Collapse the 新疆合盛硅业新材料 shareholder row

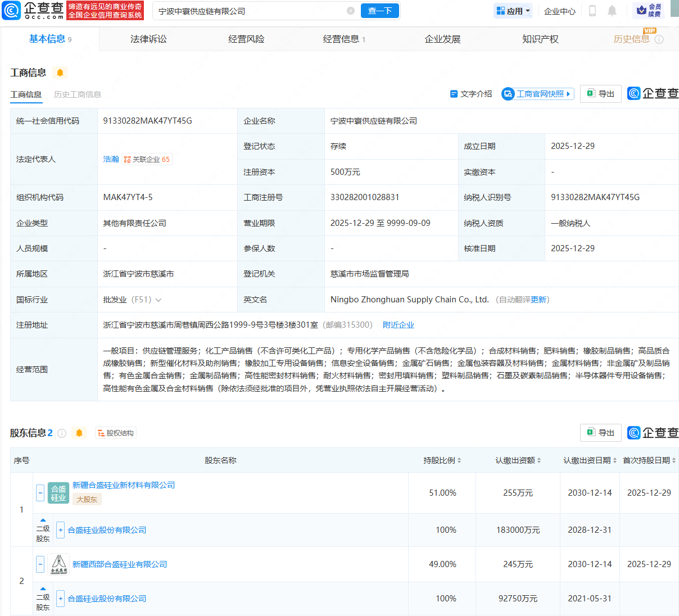click(40, 493)
